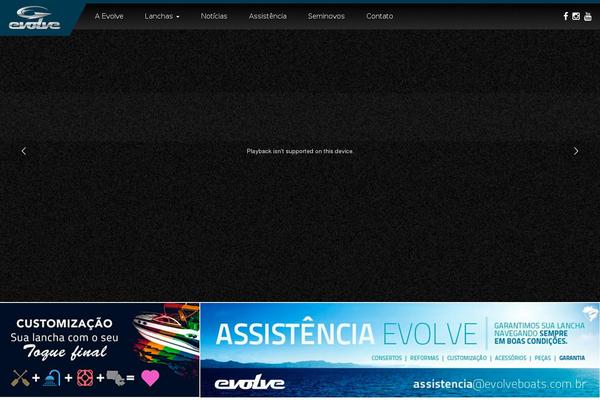
Task: Go to the Assistência page
Action: tap(267, 16)
